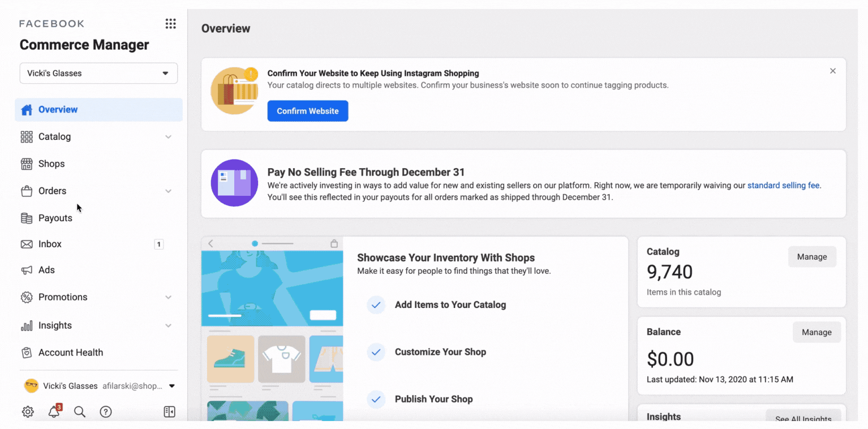
Task: Expand the Insights menu chevron
Action: 168,325
